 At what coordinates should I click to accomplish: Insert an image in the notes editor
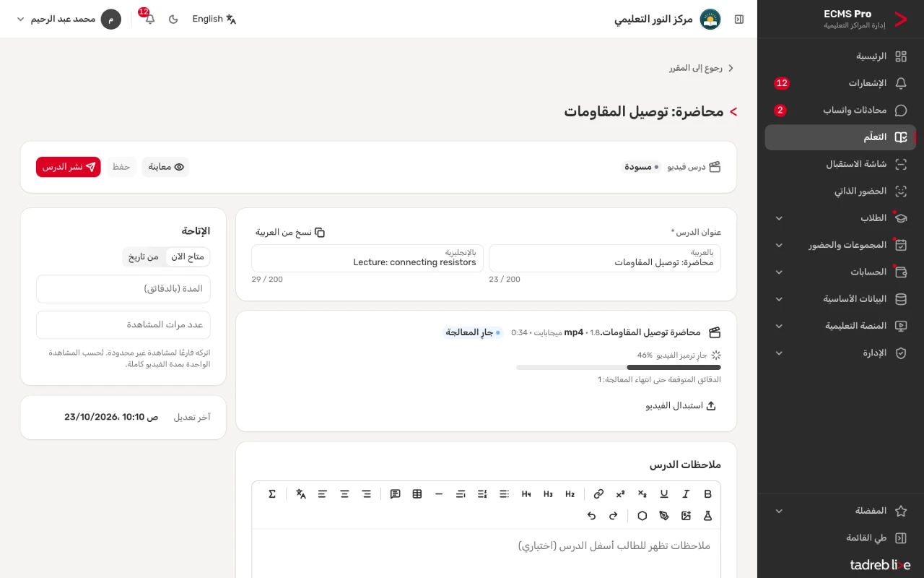point(686,516)
